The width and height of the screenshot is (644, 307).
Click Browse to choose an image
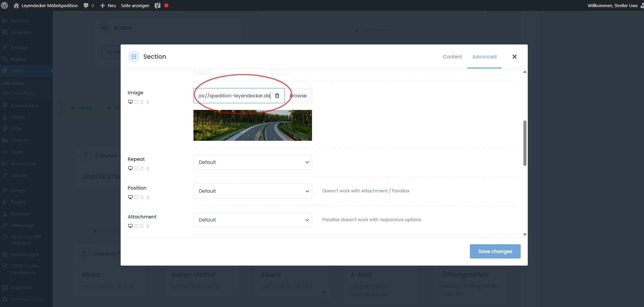point(298,96)
